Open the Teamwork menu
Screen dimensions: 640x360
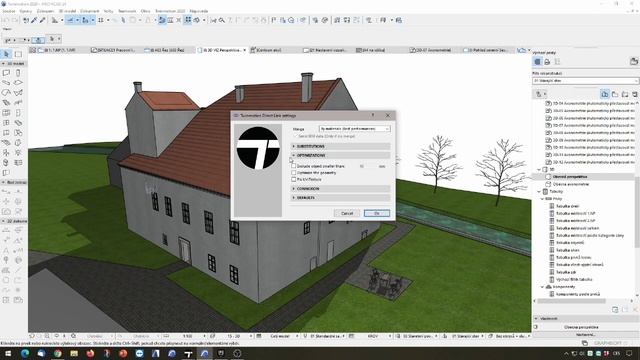tap(127, 11)
